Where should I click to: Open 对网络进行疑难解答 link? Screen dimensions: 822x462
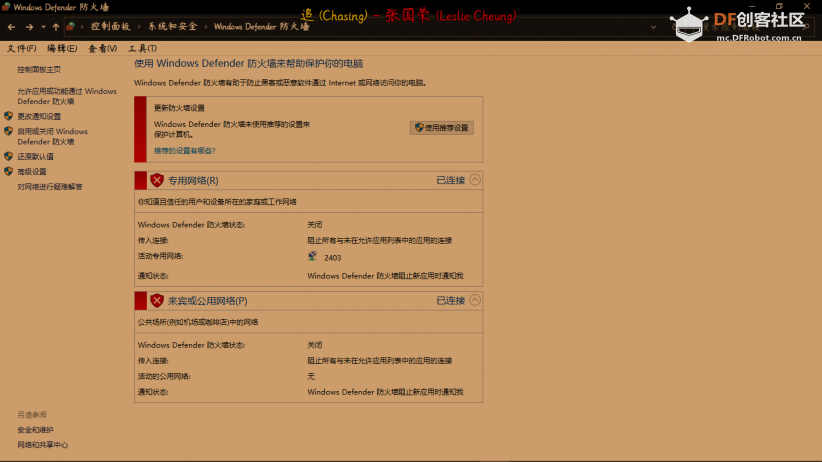[50, 187]
